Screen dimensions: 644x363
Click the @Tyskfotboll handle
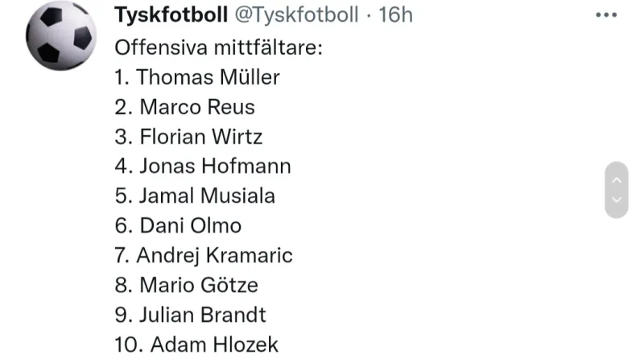tap(296, 15)
